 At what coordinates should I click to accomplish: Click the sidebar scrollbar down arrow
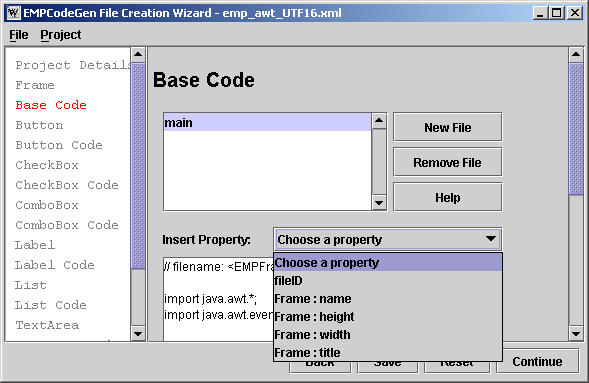tap(138, 333)
